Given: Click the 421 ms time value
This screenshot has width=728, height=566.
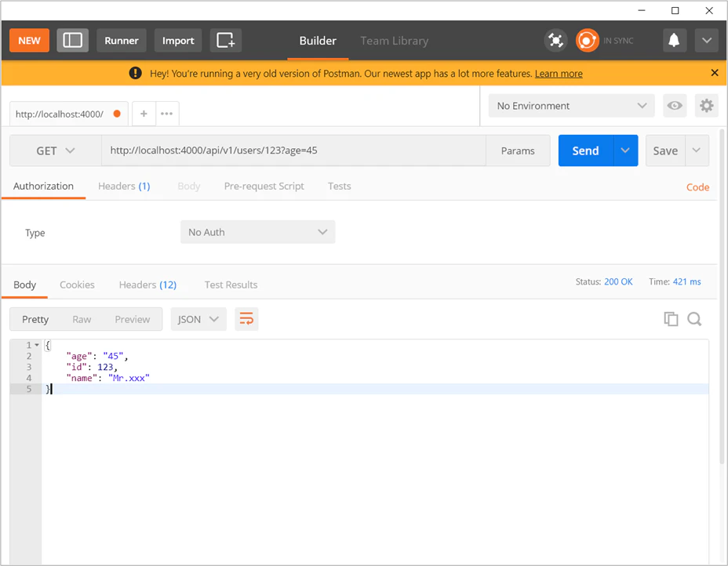Looking at the screenshot, I should coord(686,281).
